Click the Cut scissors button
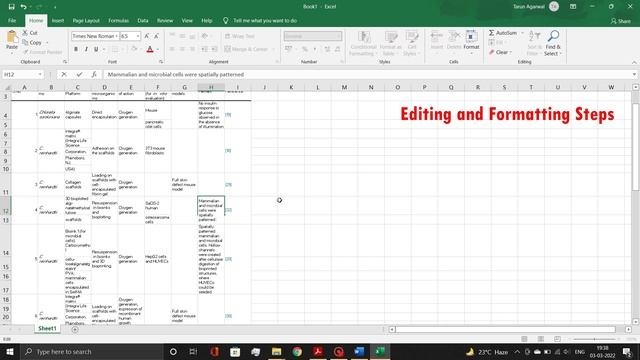The width and height of the screenshot is (640, 360). click(x=30, y=33)
